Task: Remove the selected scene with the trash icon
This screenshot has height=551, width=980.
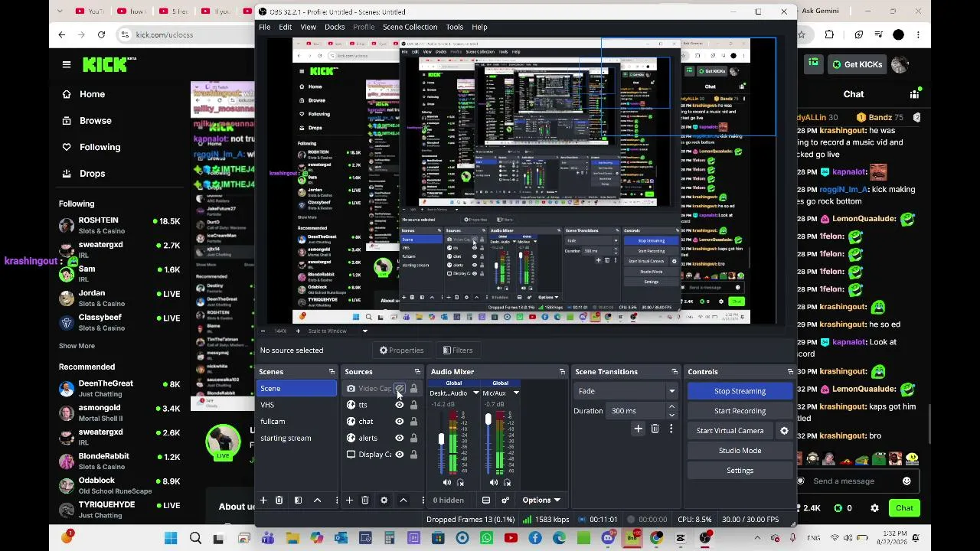Action: 279,500
